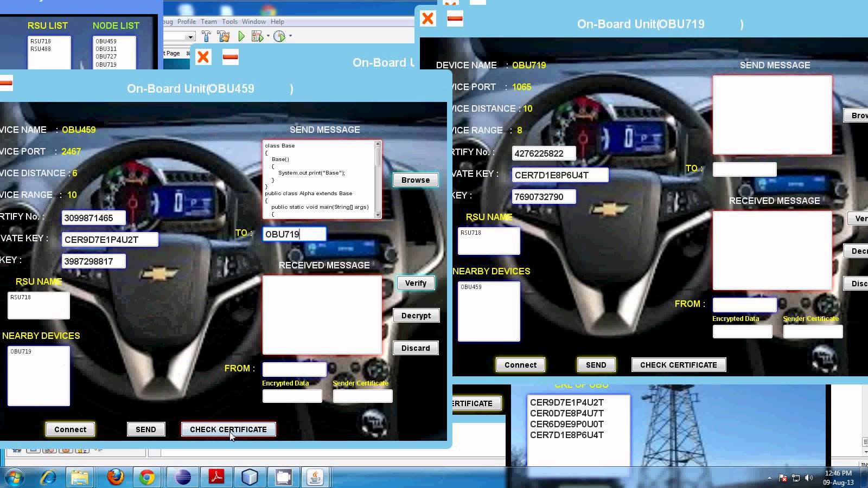The width and height of the screenshot is (868, 488).
Task: Open Firefox from the taskbar
Action: pyautogui.click(x=116, y=477)
